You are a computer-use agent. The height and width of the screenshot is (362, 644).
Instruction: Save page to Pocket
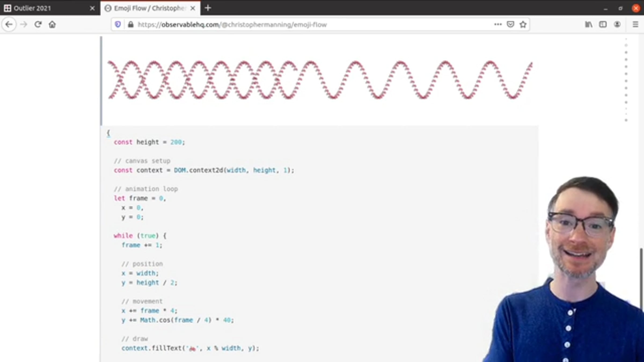[x=510, y=24]
